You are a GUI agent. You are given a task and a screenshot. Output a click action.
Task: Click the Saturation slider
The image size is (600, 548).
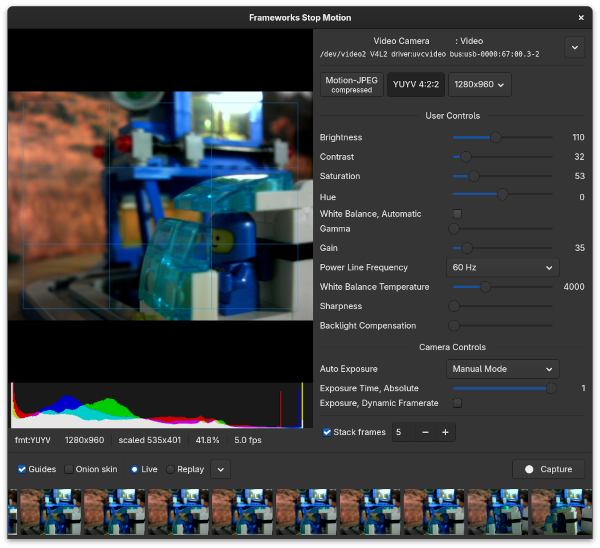pyautogui.click(x=502, y=176)
